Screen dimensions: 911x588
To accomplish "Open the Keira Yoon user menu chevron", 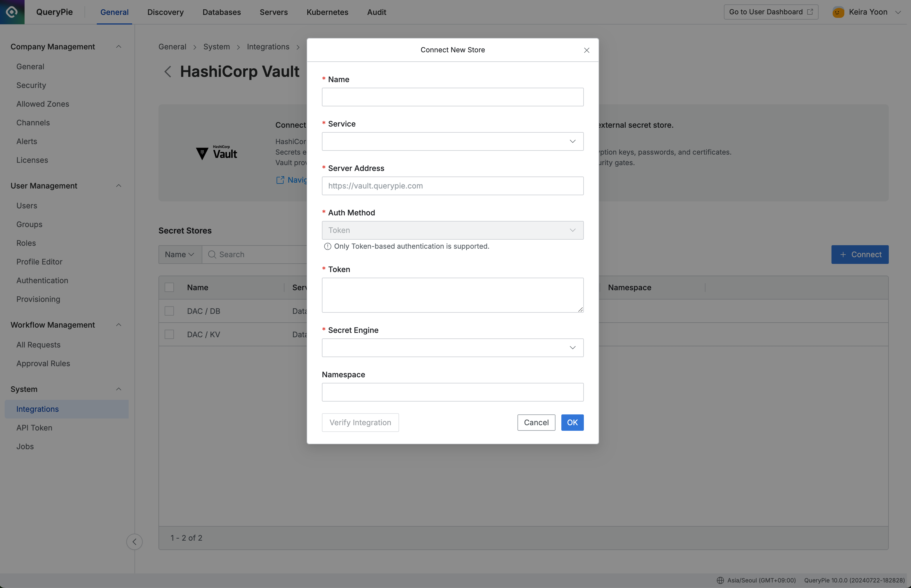I will [898, 12].
